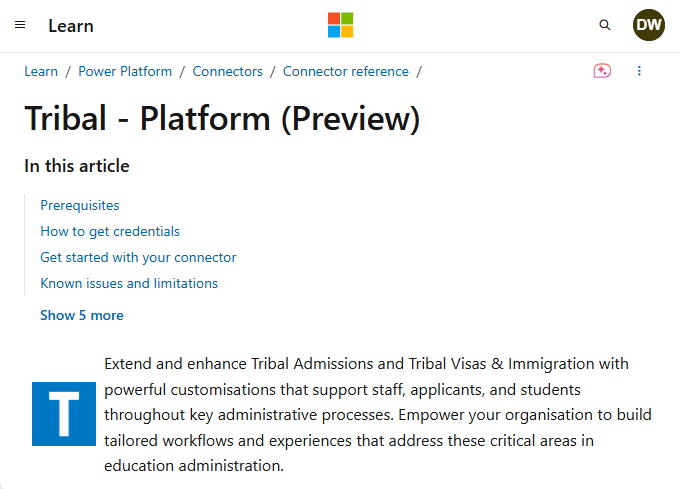Screen dimensions: 680x489
Task: Go to Known issues and limitations
Action: [x=129, y=284]
